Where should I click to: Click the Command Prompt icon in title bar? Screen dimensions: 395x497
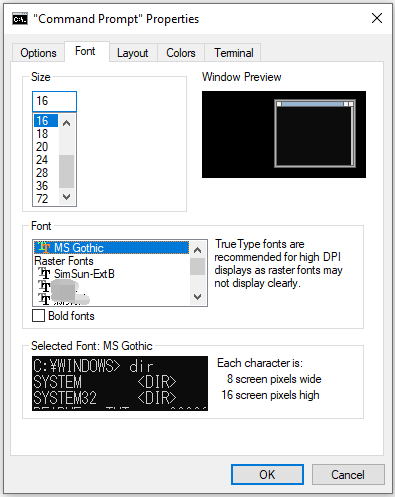[x=20, y=19]
